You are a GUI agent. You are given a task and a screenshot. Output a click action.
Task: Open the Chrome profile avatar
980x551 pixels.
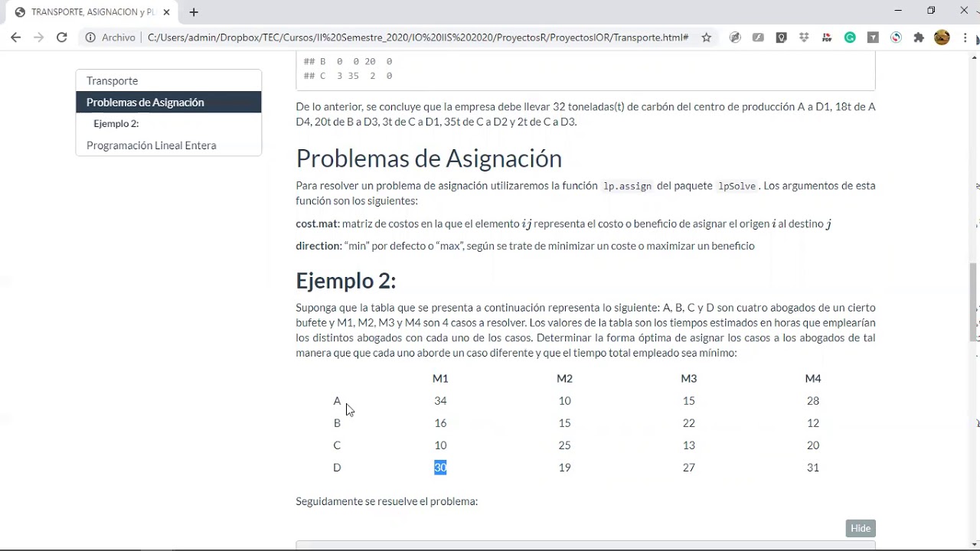point(942,37)
